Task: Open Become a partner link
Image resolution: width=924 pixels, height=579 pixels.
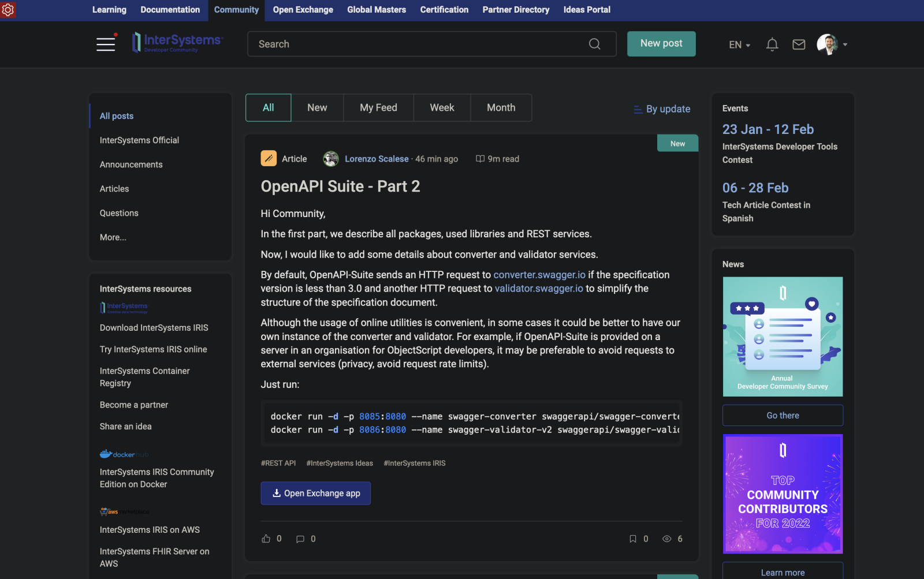Action: (x=134, y=405)
